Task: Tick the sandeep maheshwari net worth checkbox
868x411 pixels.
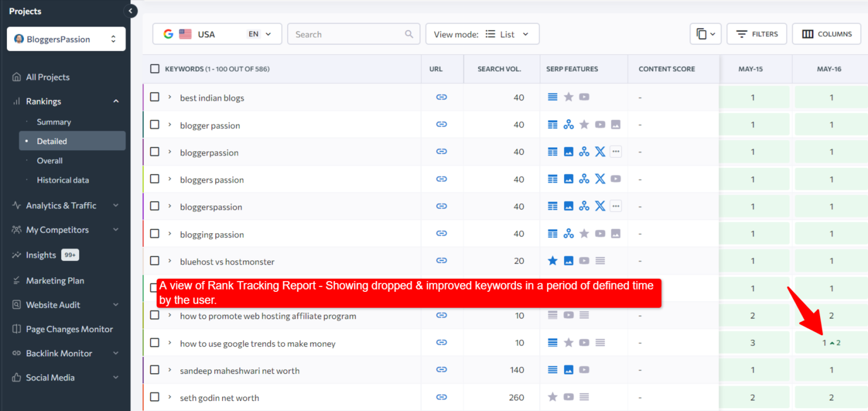Action: tap(154, 370)
